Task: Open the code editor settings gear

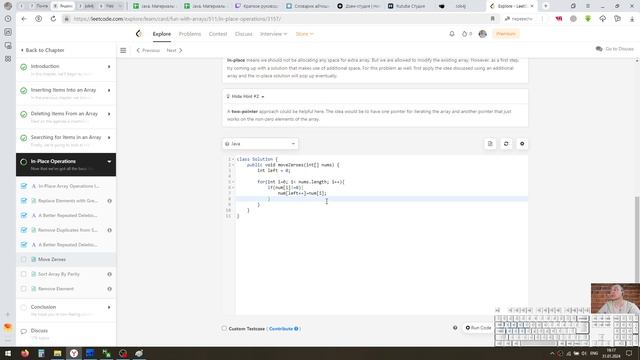Action: pyautogui.click(x=522, y=144)
